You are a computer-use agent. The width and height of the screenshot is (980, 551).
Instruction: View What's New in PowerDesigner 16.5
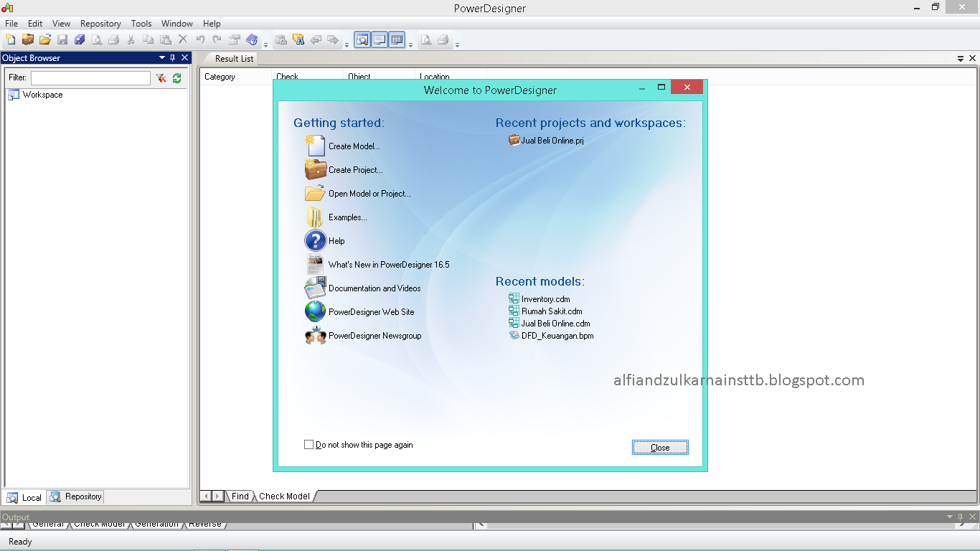coord(389,264)
